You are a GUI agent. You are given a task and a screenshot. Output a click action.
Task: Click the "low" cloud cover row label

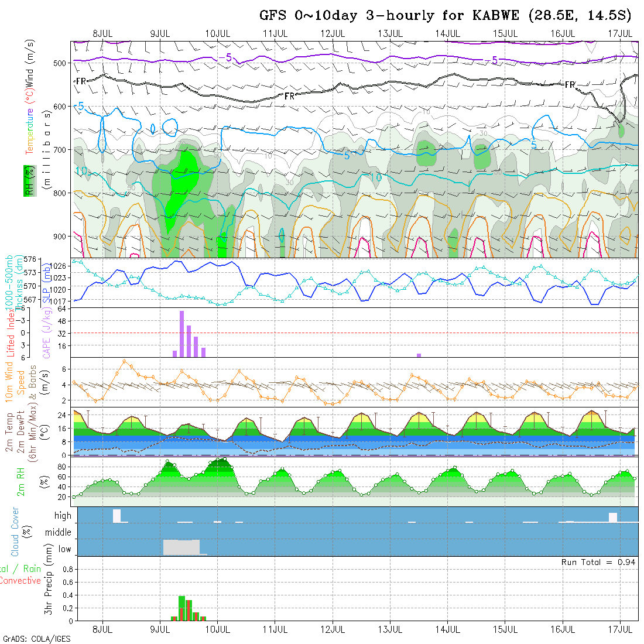(x=64, y=549)
